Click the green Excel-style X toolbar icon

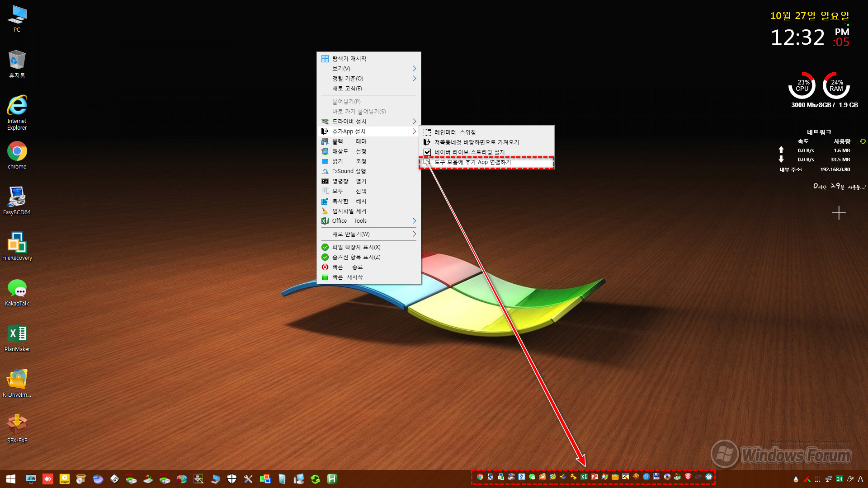click(584, 477)
